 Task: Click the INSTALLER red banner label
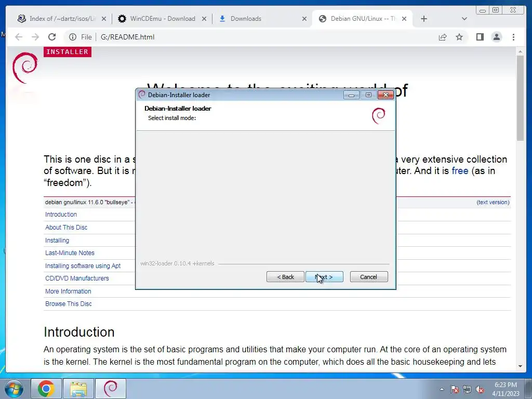68,51
